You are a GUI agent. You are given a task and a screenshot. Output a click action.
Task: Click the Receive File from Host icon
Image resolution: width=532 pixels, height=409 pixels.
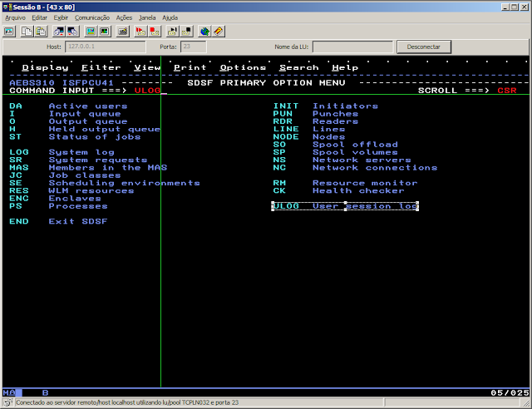pyautogui.click(x=72, y=32)
